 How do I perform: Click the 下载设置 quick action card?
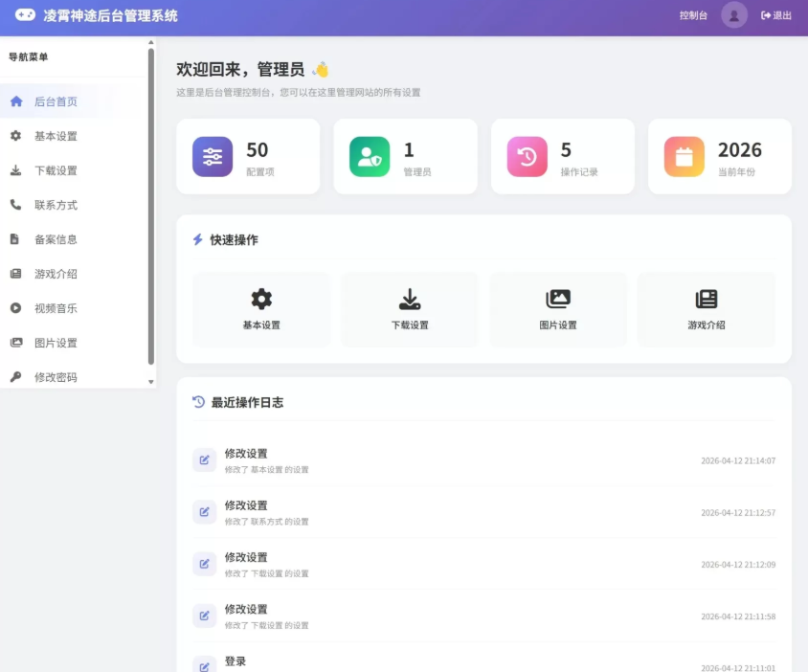(410, 308)
